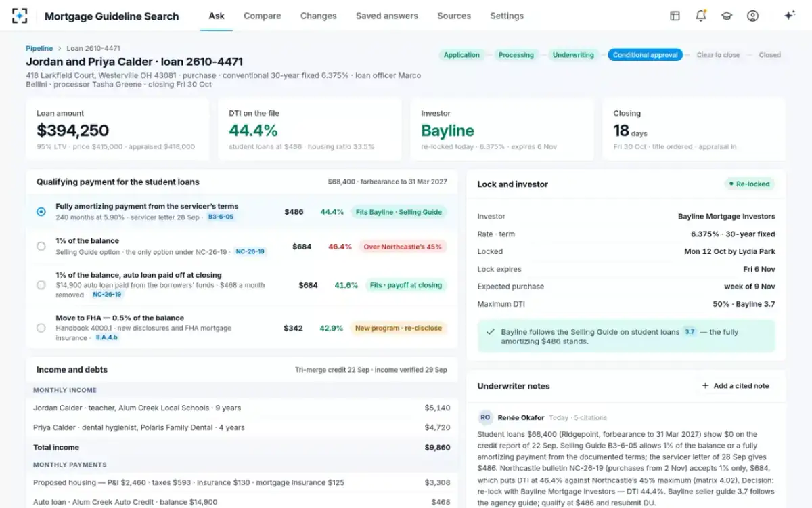Click the $68,400 forbearance to 31 Mar 2027 text

pyautogui.click(x=387, y=182)
